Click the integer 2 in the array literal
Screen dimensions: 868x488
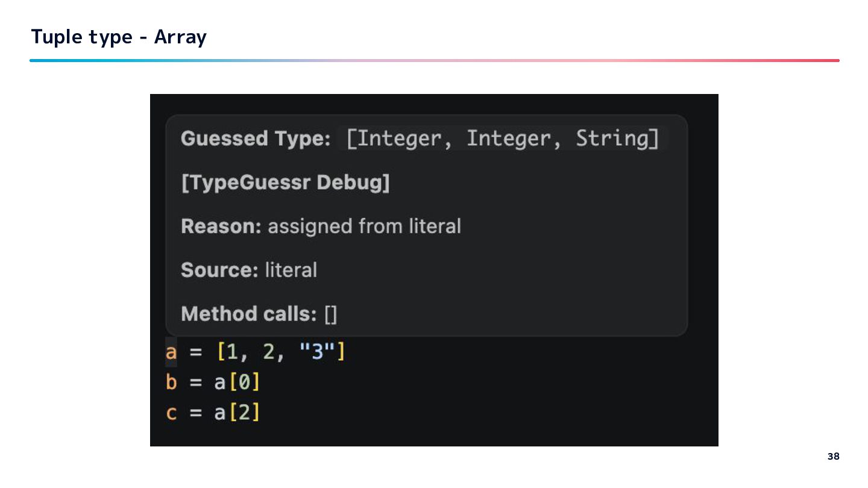coord(269,352)
